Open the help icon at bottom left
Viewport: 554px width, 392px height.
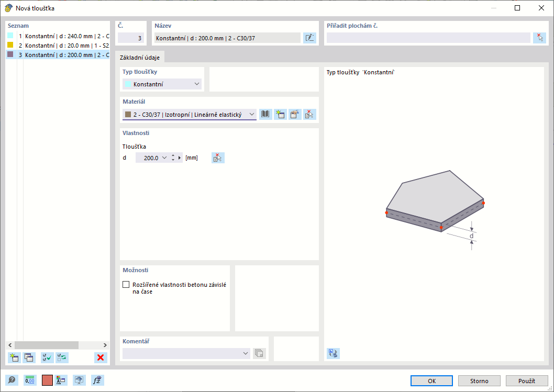[x=12, y=380]
